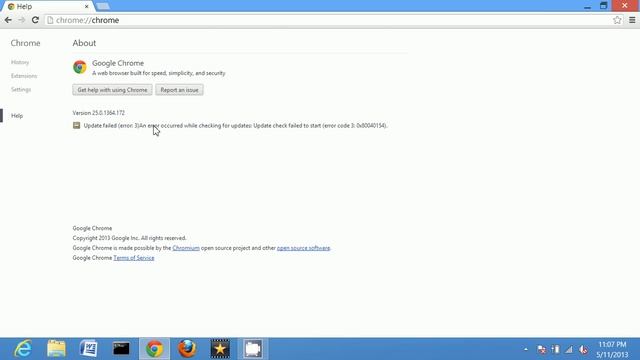Image resolution: width=640 pixels, height=360 pixels.
Task: Launch Firefox from the taskbar
Action: pyautogui.click(x=187, y=349)
